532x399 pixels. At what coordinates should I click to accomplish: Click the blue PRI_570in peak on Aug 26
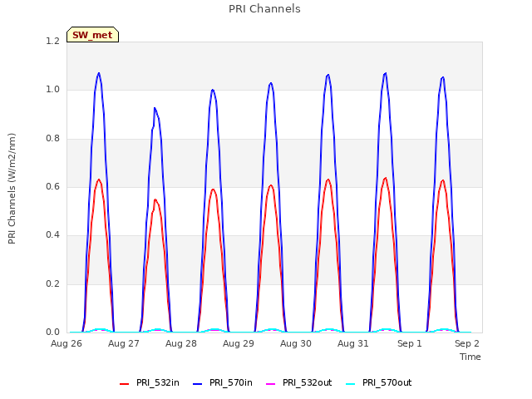click(x=99, y=73)
